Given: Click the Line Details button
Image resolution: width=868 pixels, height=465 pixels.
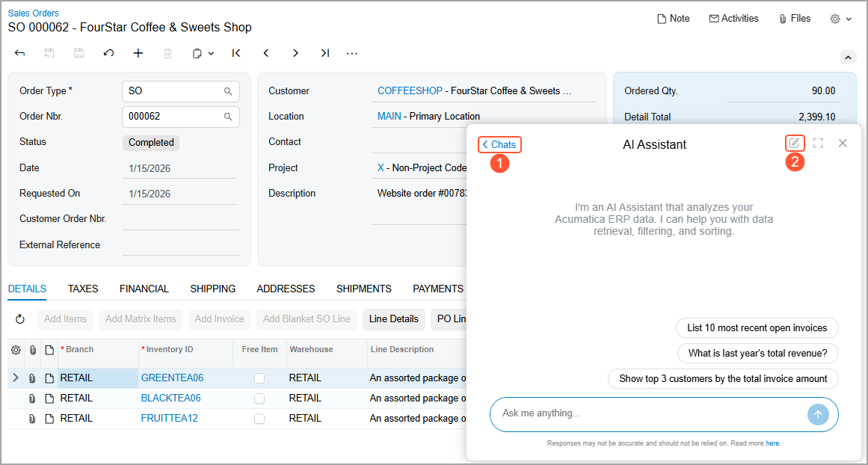Looking at the screenshot, I should [393, 319].
